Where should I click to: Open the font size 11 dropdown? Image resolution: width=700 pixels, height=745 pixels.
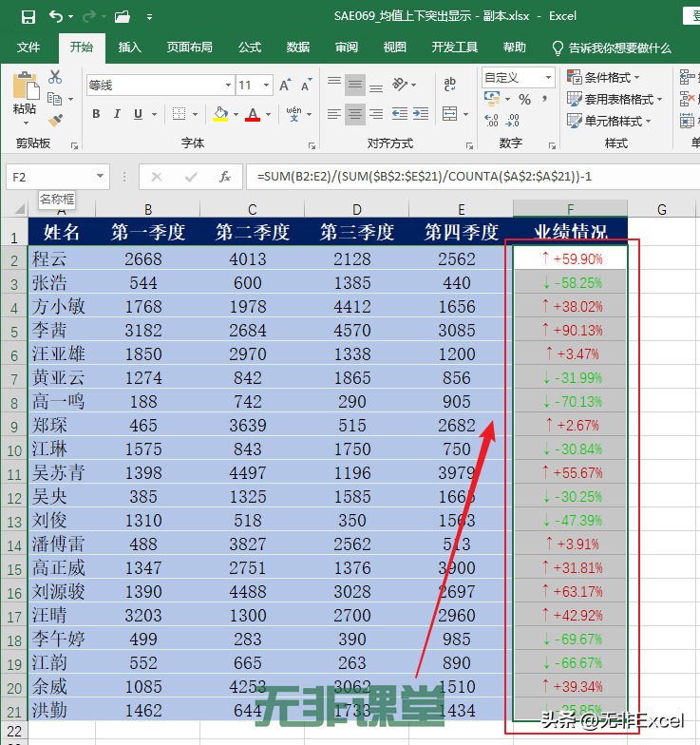266,86
